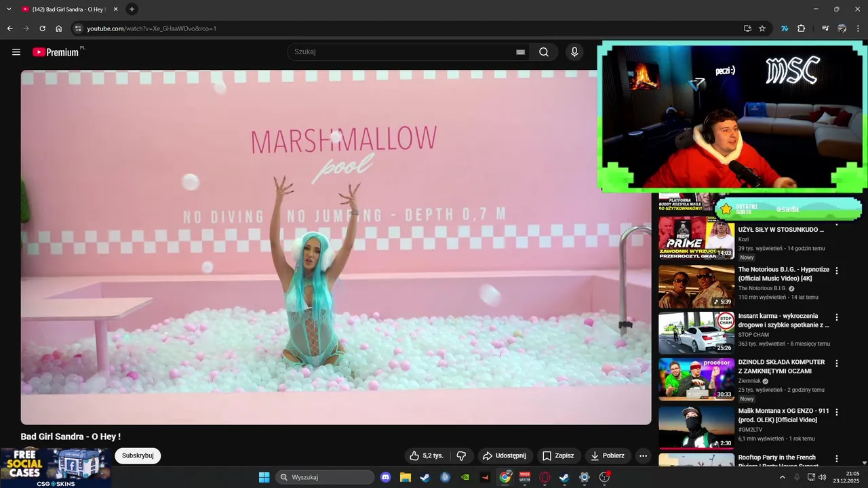Download video with Pobierz button
This screenshot has width=868, height=488.
click(x=608, y=455)
